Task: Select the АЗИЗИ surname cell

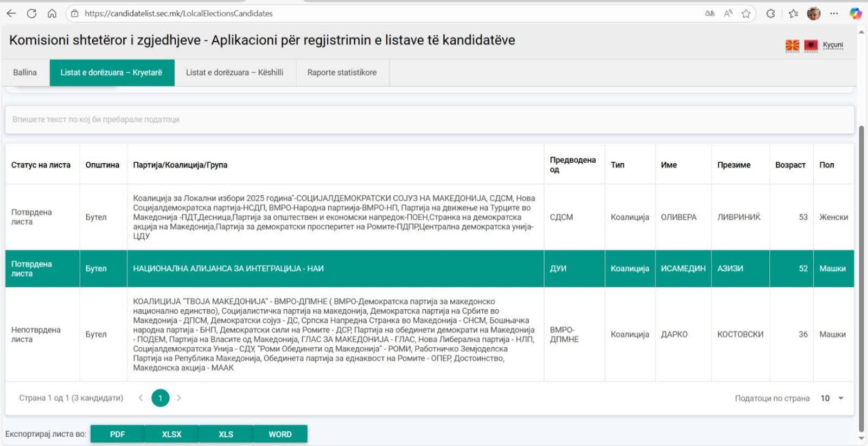Action: point(740,269)
